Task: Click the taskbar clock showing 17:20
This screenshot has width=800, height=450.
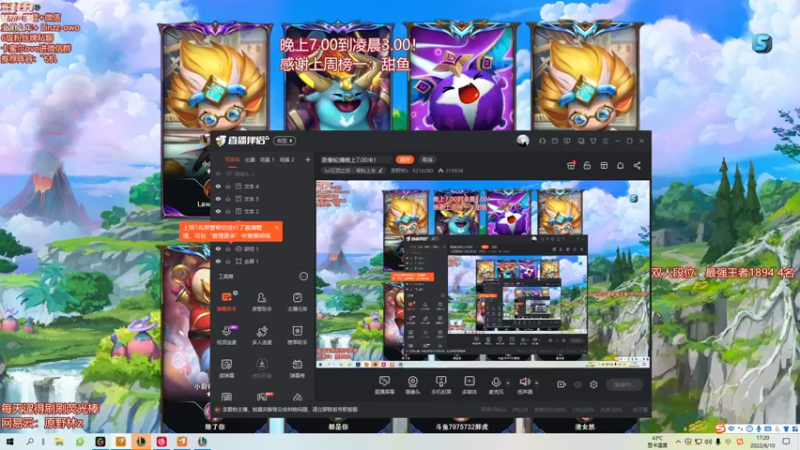Action: 762,442
